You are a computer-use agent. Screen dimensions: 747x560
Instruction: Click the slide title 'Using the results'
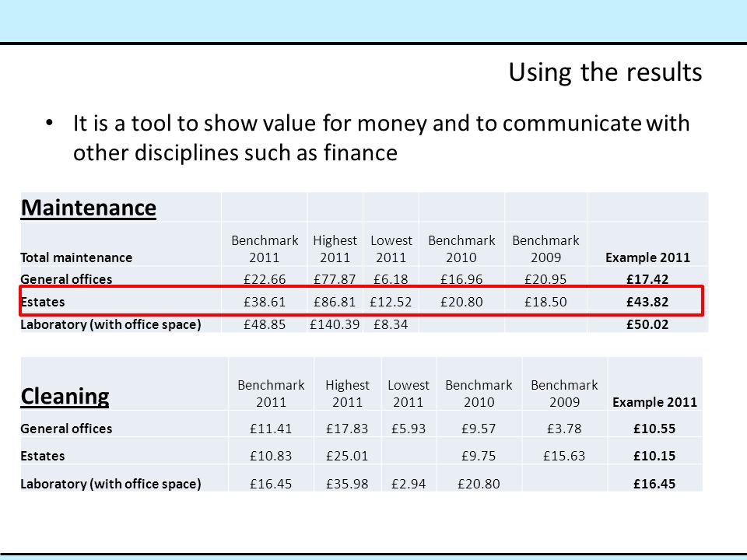(605, 73)
